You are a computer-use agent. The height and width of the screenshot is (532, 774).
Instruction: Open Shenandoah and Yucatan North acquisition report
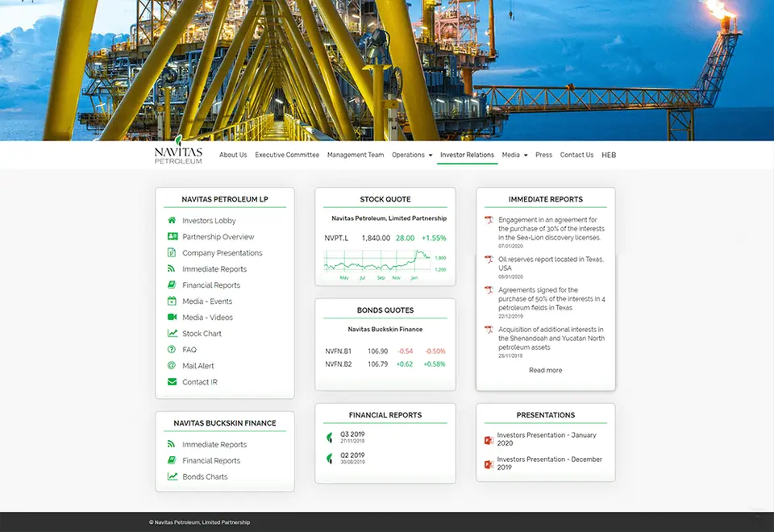point(551,338)
